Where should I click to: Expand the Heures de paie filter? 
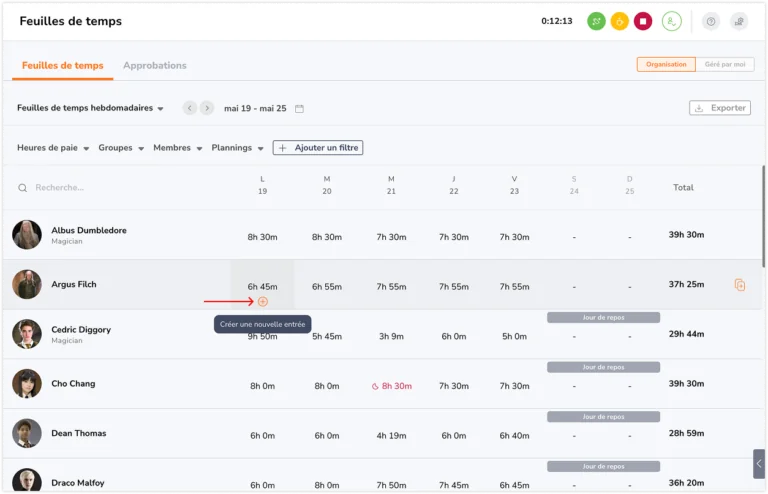click(x=53, y=147)
